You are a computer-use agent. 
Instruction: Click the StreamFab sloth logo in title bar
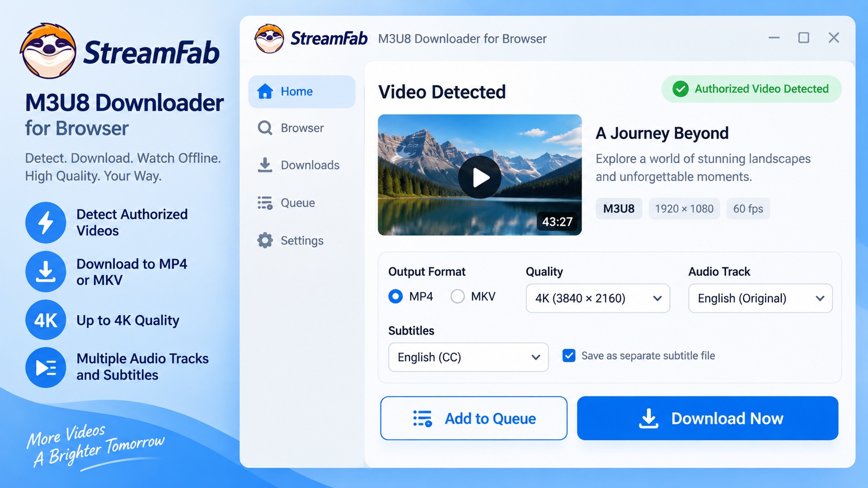point(269,38)
